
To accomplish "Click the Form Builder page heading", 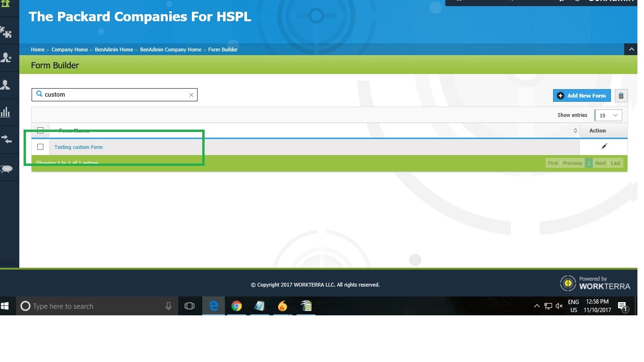I will coord(55,66).
